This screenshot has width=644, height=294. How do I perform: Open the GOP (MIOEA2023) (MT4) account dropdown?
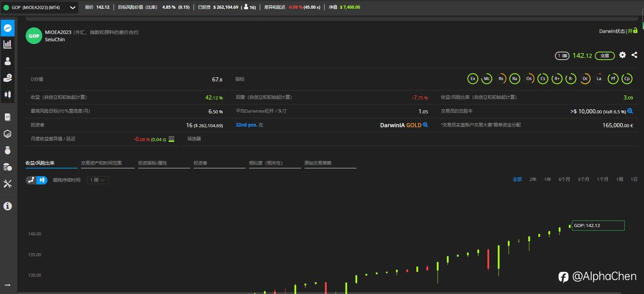coord(39,7)
